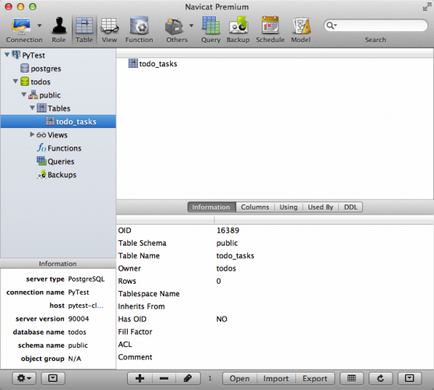The height and width of the screenshot is (390, 434).
Task: Delete table with minus button
Action: click(164, 378)
